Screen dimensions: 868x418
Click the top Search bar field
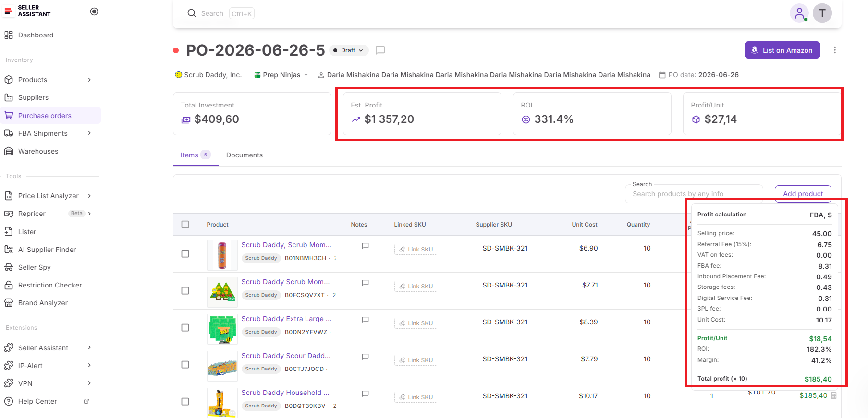(220, 13)
